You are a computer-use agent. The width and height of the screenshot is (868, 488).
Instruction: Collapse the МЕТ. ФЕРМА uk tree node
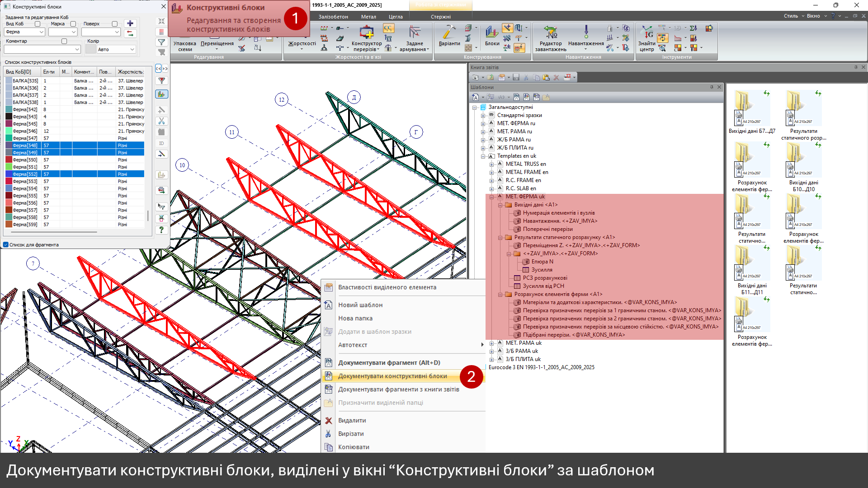click(491, 197)
